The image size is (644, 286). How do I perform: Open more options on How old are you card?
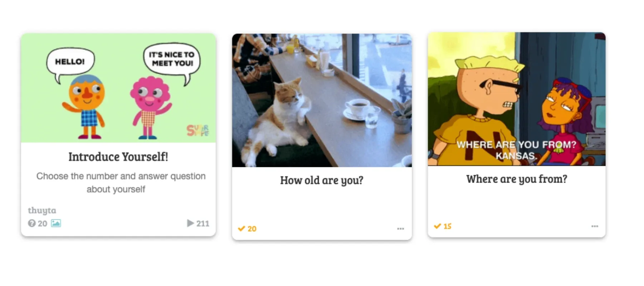coord(400,228)
